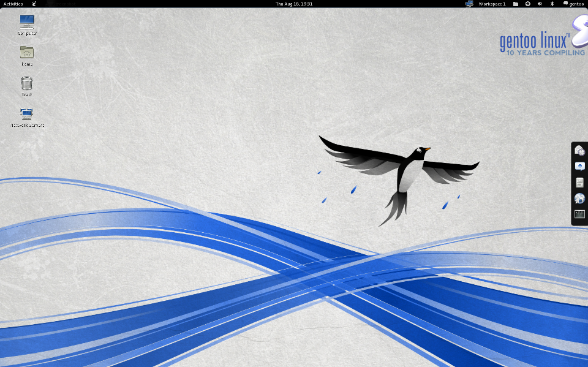
Task: Select the Network Servers desktop icon
Action: [x=27, y=118]
